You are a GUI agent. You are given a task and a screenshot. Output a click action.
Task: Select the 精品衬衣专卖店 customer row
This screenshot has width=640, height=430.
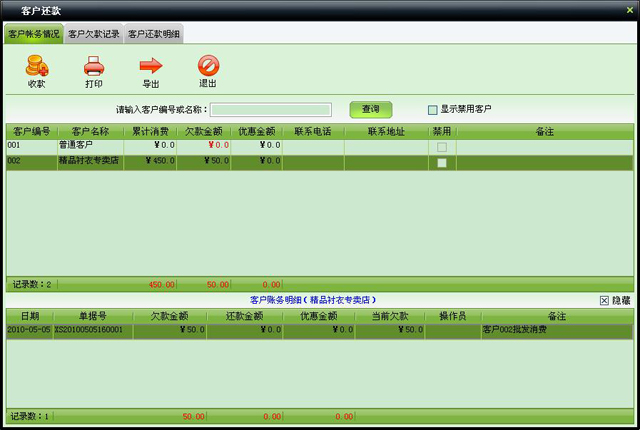point(89,161)
